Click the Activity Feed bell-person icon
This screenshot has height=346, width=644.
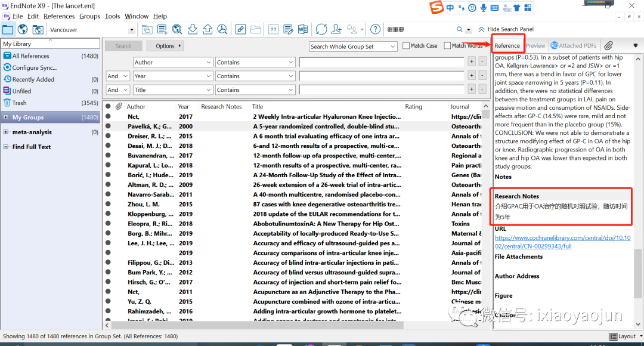tap(352, 30)
